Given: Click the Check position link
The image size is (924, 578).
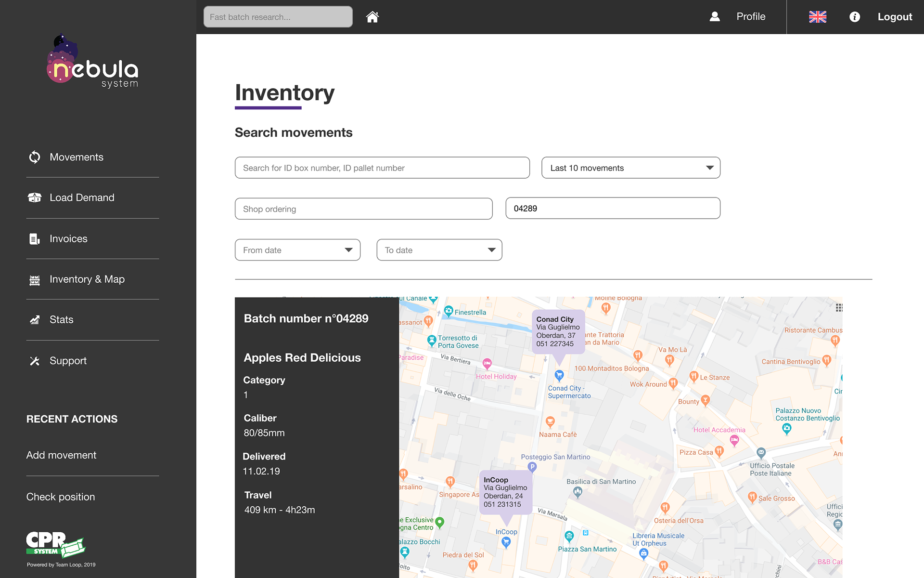Looking at the screenshot, I should point(61,497).
